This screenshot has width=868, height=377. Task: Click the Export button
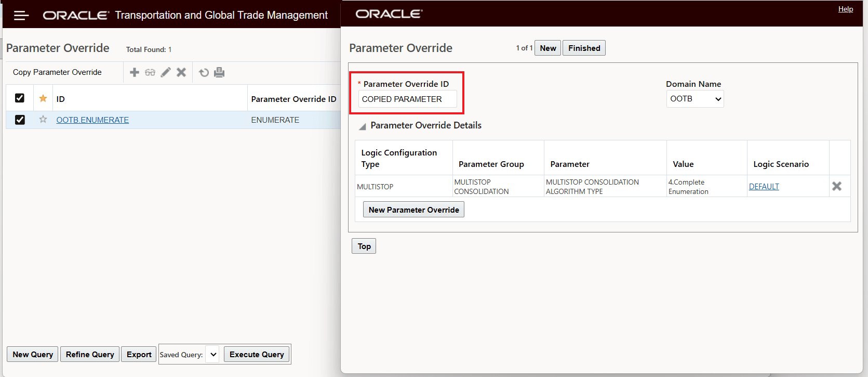pos(139,355)
